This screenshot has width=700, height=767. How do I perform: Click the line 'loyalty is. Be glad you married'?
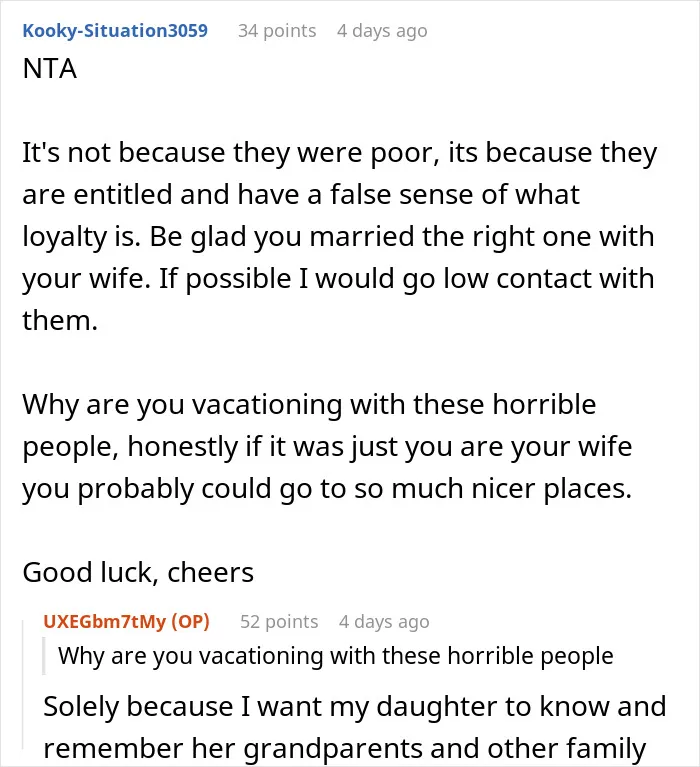tap(338, 237)
